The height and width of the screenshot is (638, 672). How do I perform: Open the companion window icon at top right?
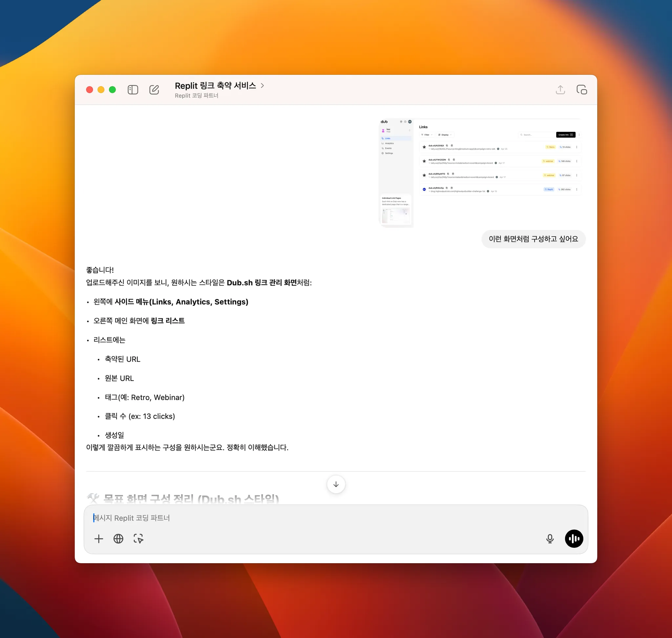pyautogui.click(x=581, y=90)
